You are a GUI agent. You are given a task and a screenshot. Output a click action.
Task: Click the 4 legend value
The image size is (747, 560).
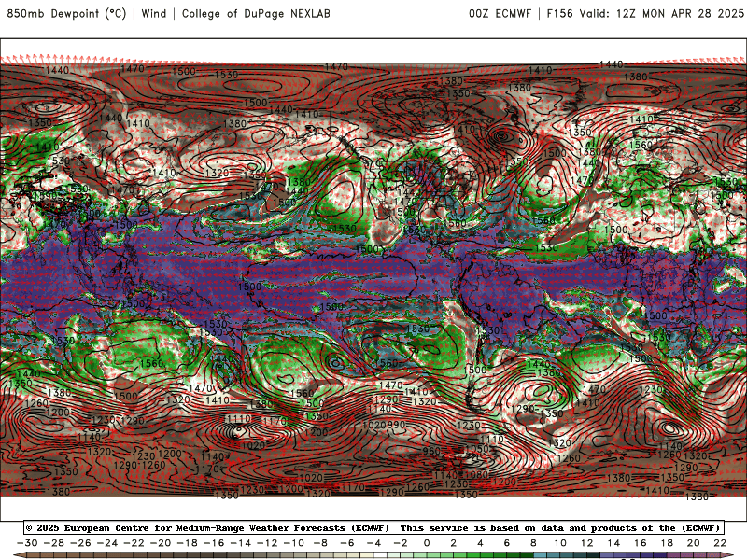pos(480,543)
